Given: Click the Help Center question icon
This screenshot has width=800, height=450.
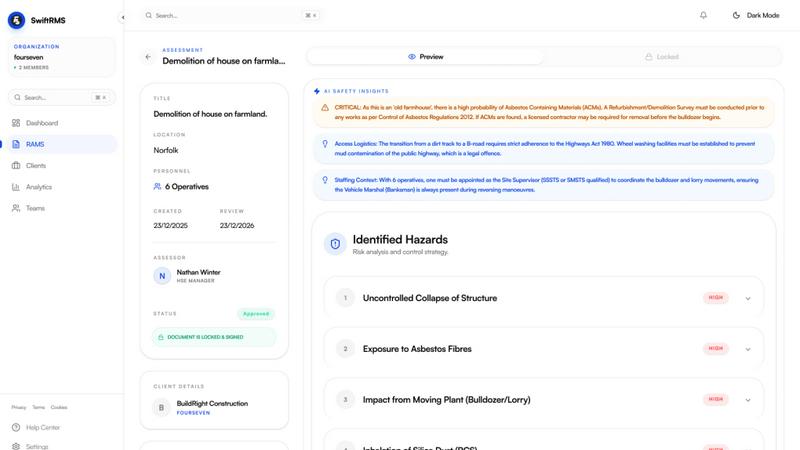Looking at the screenshot, I should (16, 428).
